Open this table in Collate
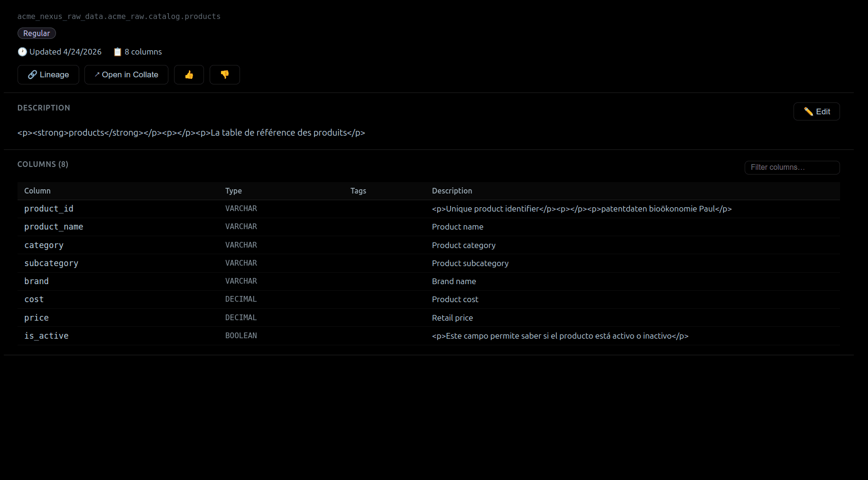Screen dimensions: 868x480 click(126, 74)
